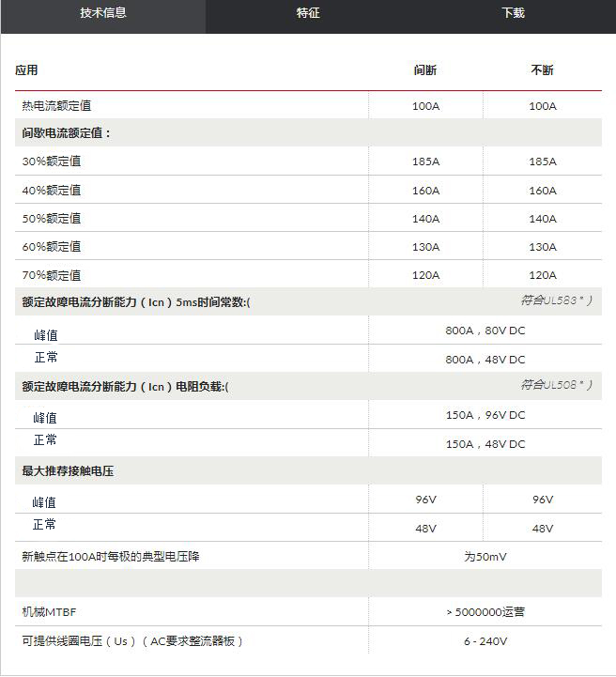Click the 不断 column header
The image size is (616, 677).
[x=542, y=70]
